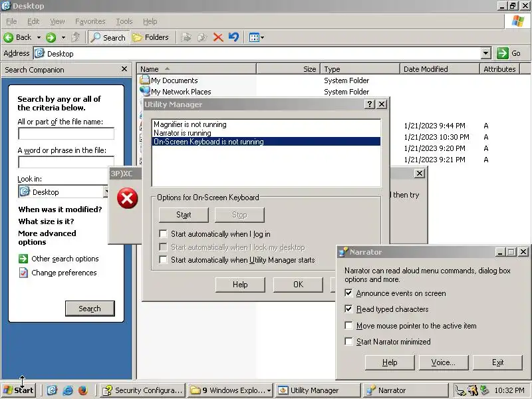The height and width of the screenshot is (399, 532).
Task: Click Help button in Utility Manager
Action: (240, 285)
